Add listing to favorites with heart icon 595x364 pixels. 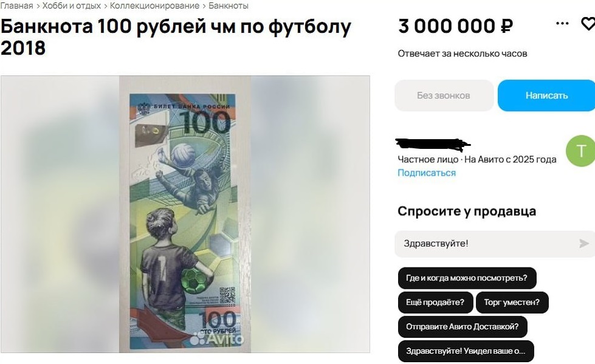[588, 24]
